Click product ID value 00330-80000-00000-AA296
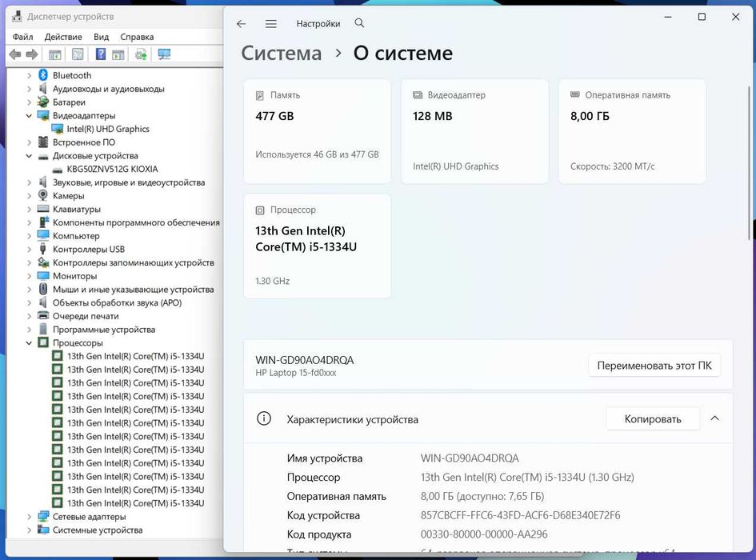 coord(484,534)
